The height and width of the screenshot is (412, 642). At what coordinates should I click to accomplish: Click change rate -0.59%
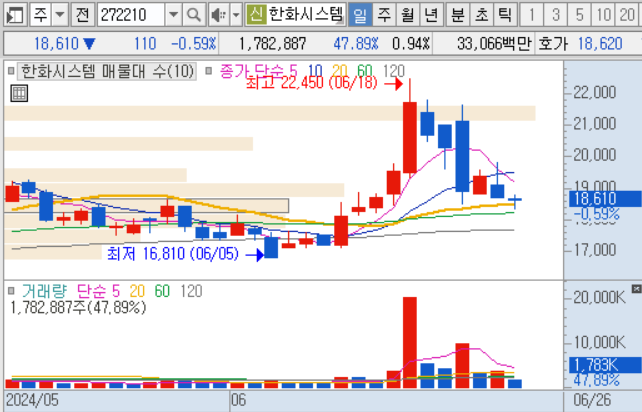[193, 43]
